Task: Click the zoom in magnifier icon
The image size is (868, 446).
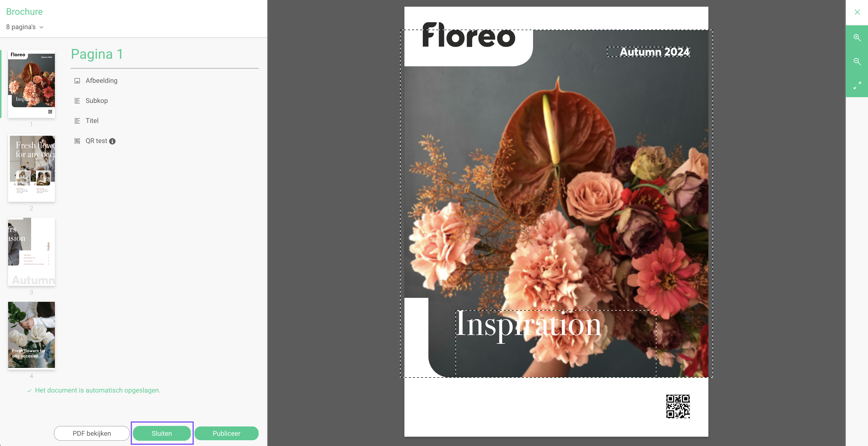Action: [x=857, y=37]
